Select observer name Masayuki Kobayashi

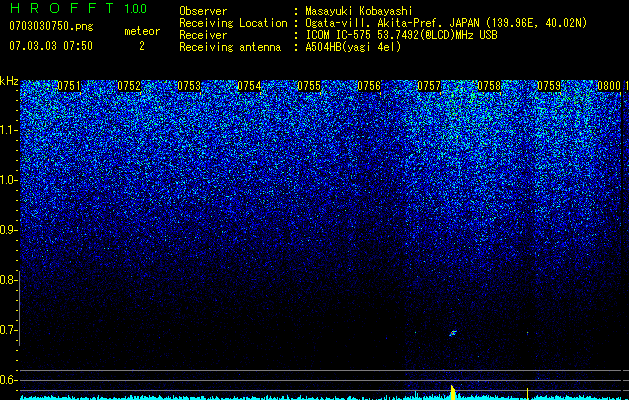[x=359, y=11]
